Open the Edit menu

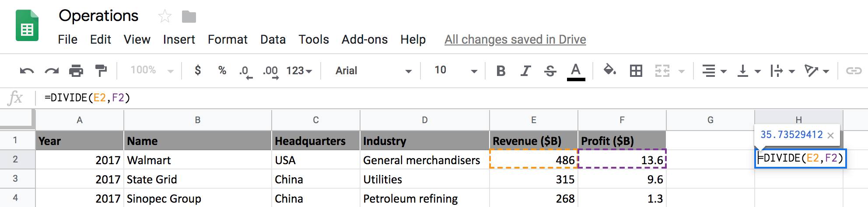(101, 39)
